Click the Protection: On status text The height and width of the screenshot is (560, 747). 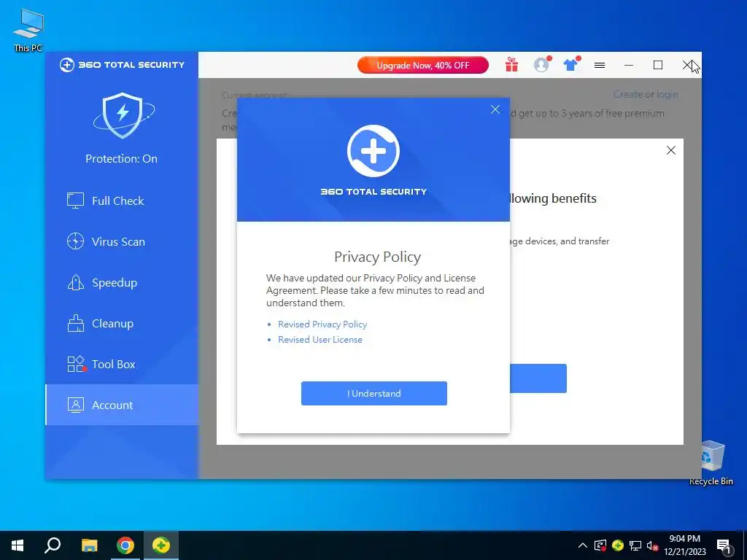122,159
